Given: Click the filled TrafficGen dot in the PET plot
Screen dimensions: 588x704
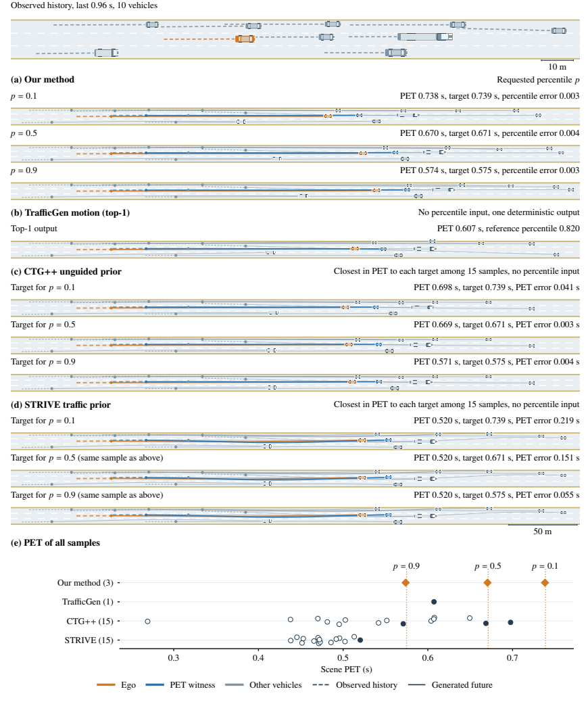Looking at the screenshot, I should tap(434, 602).
